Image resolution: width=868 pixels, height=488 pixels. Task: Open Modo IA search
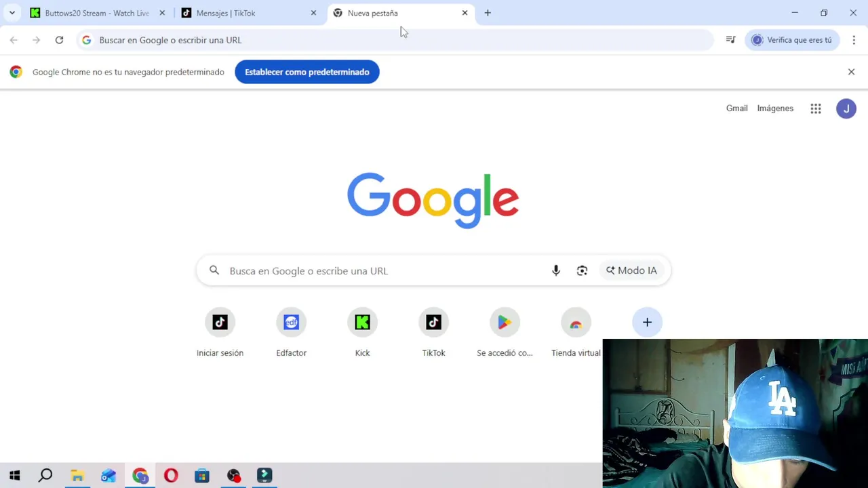tap(631, 270)
